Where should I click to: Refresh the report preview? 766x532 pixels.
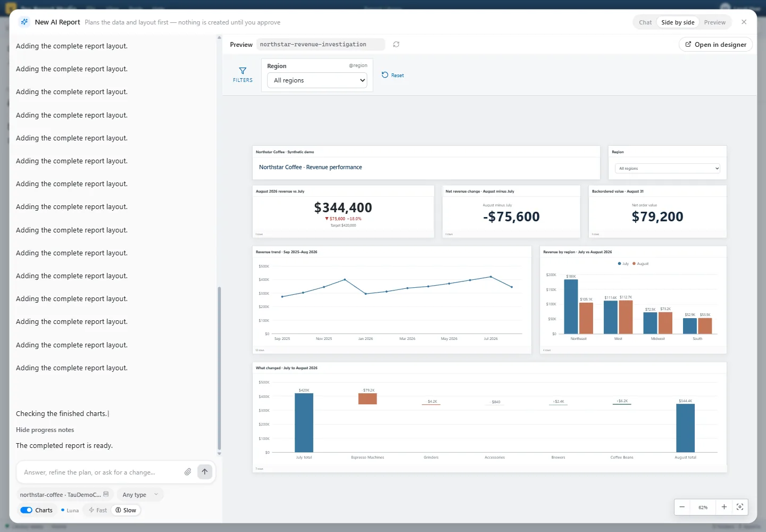[x=396, y=44]
